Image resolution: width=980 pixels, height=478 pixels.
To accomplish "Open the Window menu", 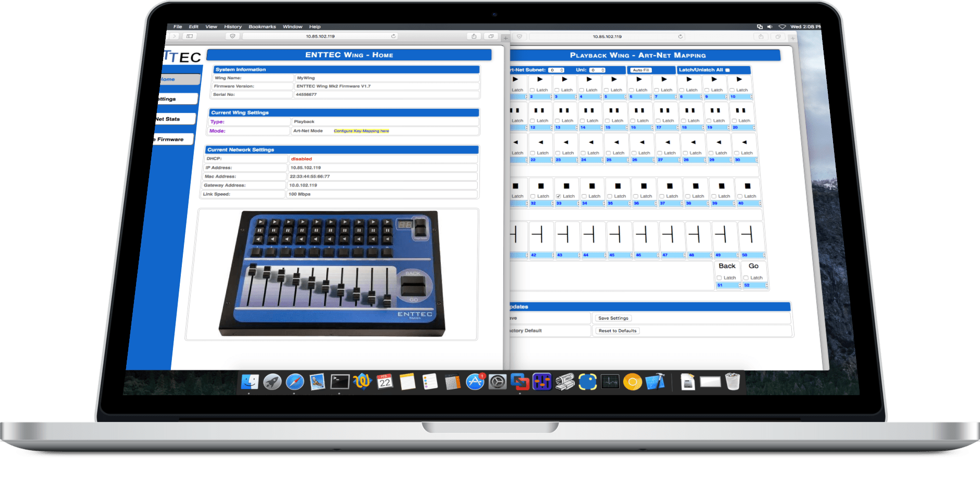I will [292, 27].
